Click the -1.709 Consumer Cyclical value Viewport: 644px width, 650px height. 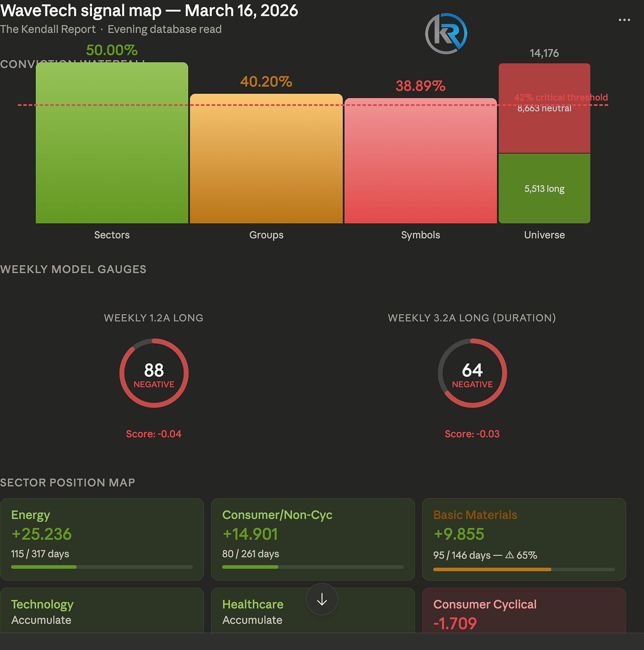click(455, 623)
